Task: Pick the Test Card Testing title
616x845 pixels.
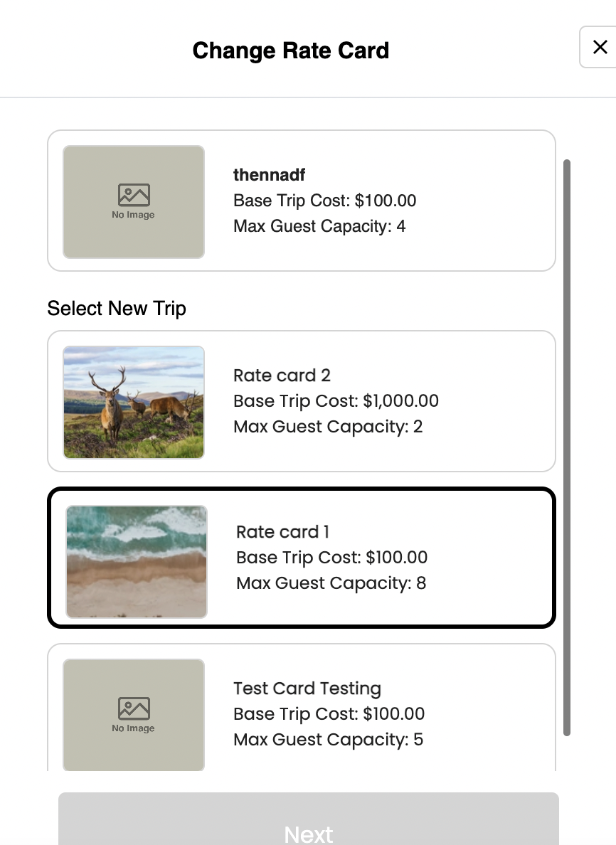Action: [x=307, y=689]
